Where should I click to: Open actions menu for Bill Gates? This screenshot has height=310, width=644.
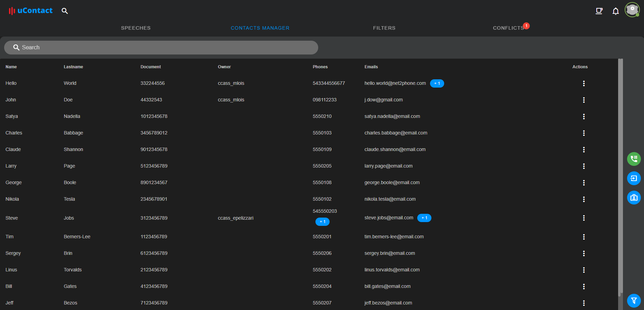coord(584,287)
